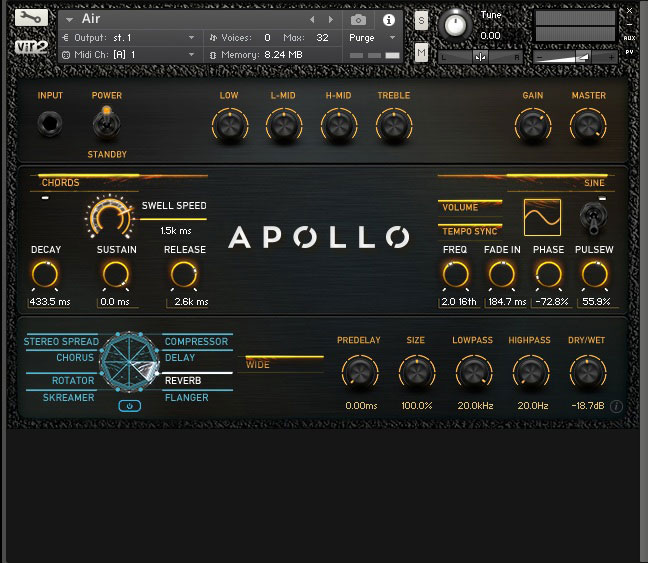Click the Gain knob

(533, 126)
